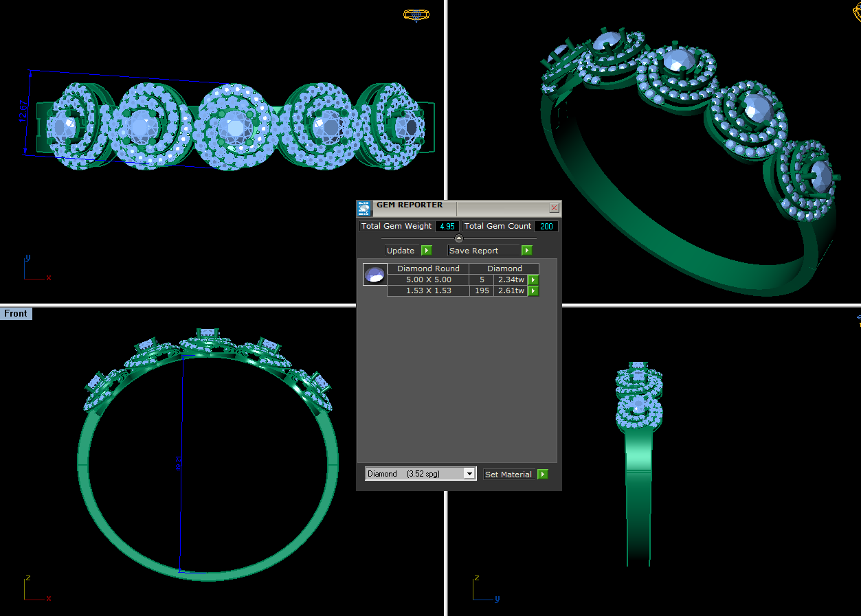Viewport: 861px width, 616px height.
Task: Click the orange ring icon in top-left viewport corner
Action: pyautogui.click(x=416, y=14)
